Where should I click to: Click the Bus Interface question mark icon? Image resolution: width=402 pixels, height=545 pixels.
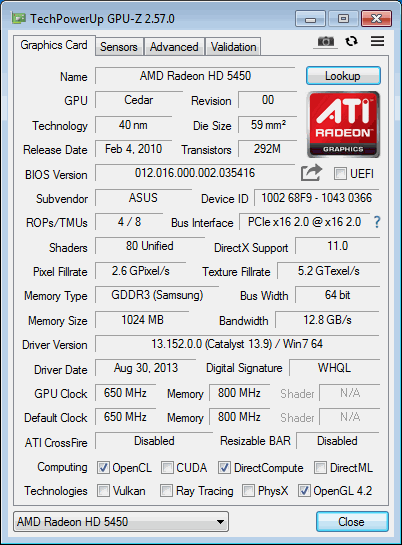(377, 222)
